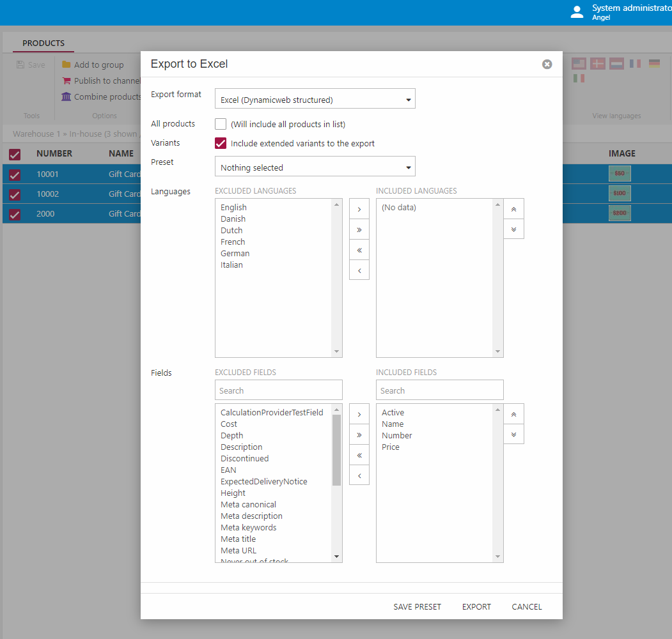Expand the Preset dropdown

point(315,167)
